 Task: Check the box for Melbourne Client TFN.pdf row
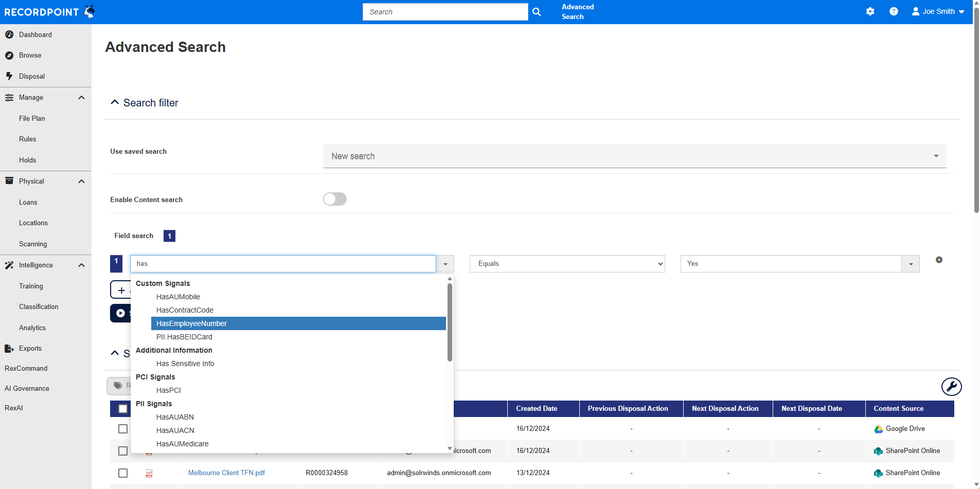click(123, 473)
